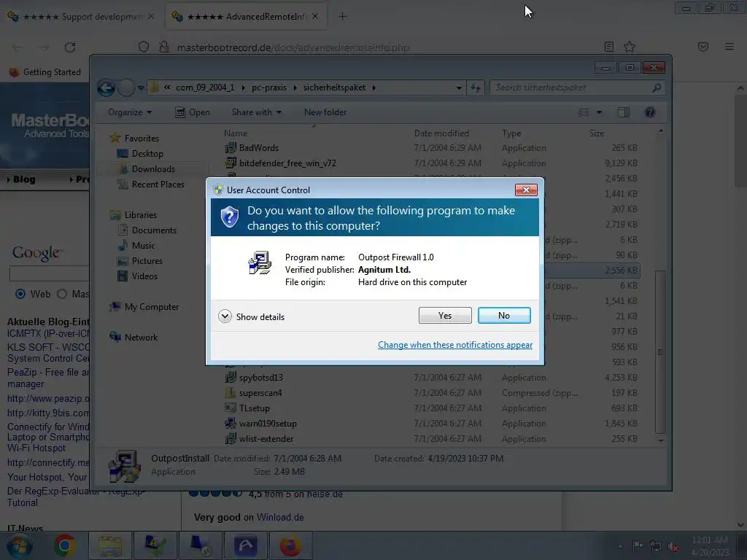Image resolution: width=747 pixels, height=560 pixels.
Task: Reload page in Firefox
Action: (70, 47)
